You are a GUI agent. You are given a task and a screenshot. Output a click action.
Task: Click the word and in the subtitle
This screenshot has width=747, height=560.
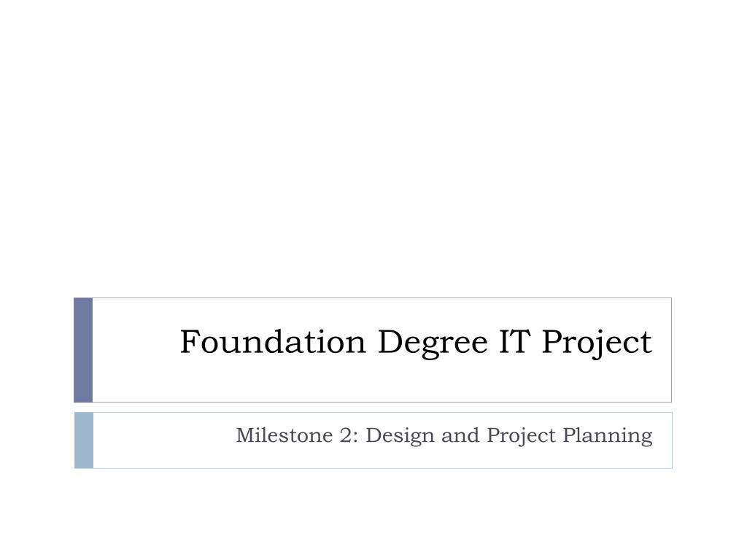[x=460, y=435]
